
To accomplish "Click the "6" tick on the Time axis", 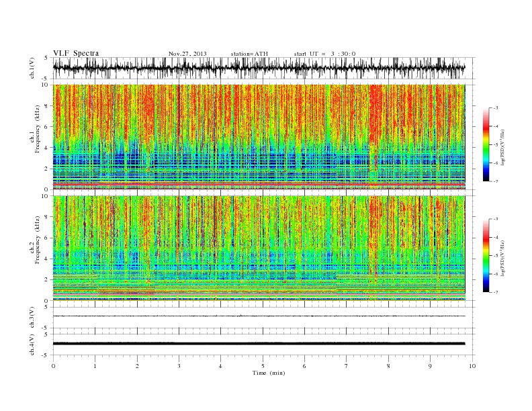I will tap(304, 366).
